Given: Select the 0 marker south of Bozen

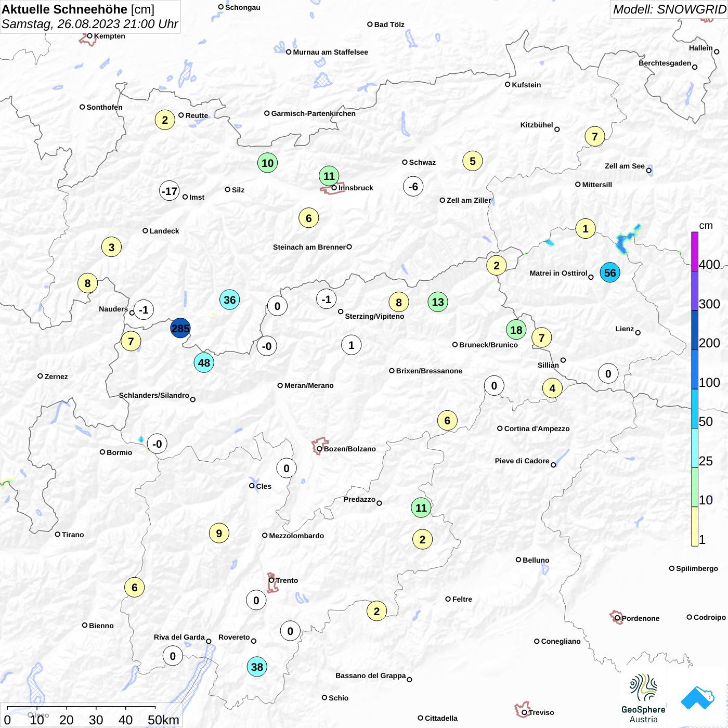Looking at the screenshot, I should pos(287,468).
